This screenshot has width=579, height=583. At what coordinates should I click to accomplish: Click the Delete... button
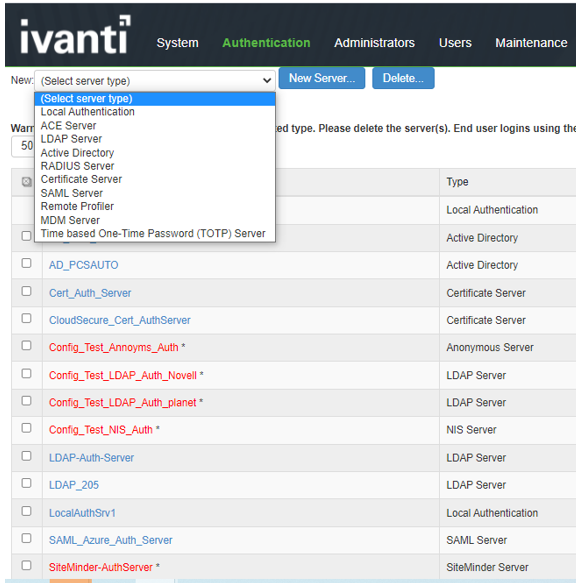(x=403, y=78)
